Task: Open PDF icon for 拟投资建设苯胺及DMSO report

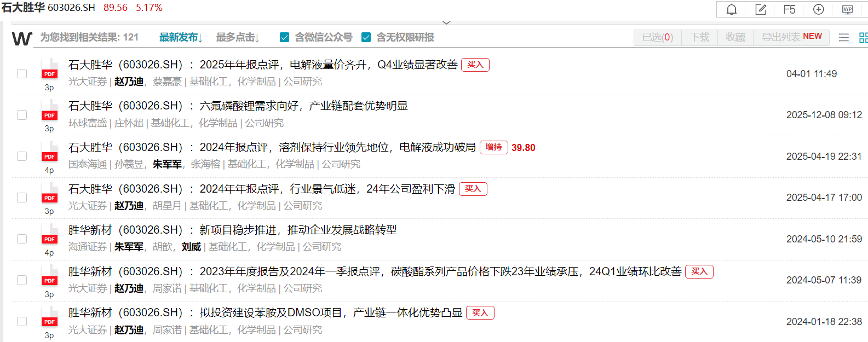Action: (49, 317)
